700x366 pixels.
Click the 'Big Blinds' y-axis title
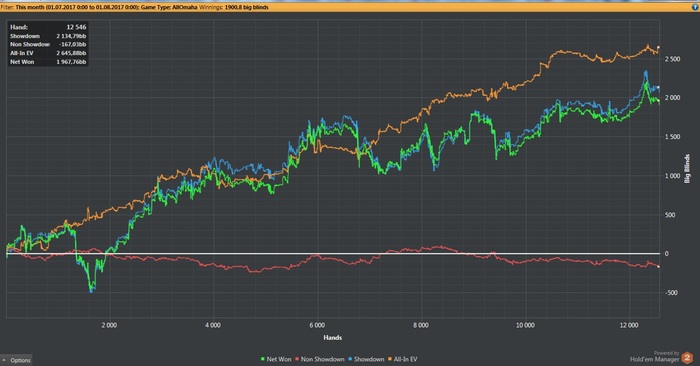tap(687, 169)
